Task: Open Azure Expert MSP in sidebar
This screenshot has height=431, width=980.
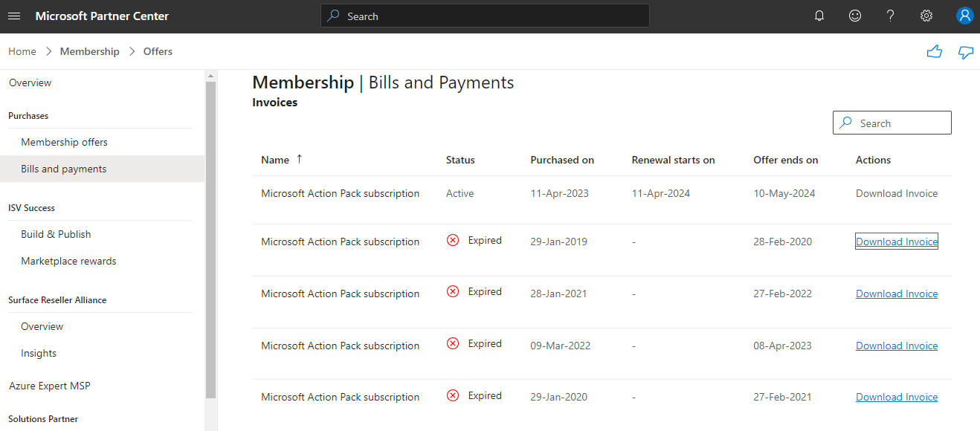Action: tap(50, 386)
